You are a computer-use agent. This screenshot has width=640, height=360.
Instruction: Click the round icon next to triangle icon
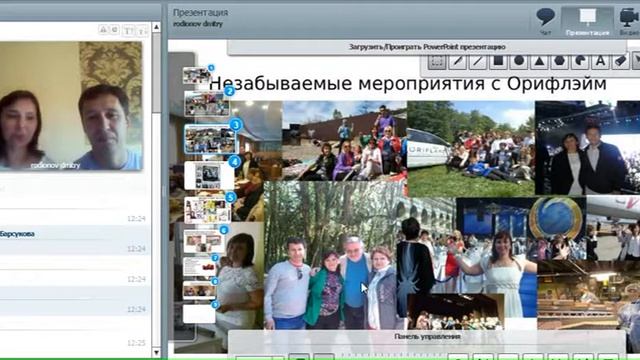115,30
